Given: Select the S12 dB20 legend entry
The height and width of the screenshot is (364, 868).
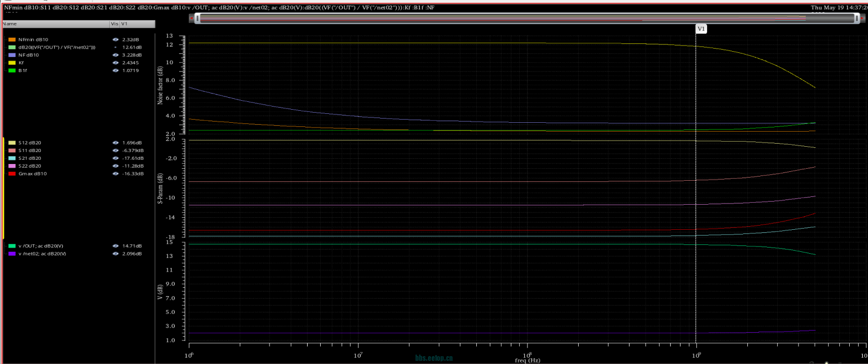Looking at the screenshot, I should (30, 143).
